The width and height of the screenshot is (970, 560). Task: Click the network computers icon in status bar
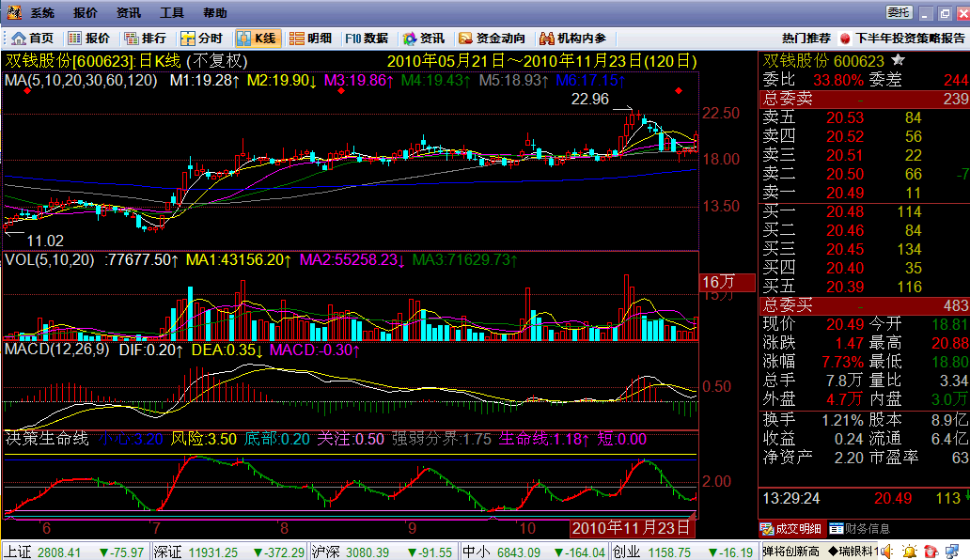[952, 552]
